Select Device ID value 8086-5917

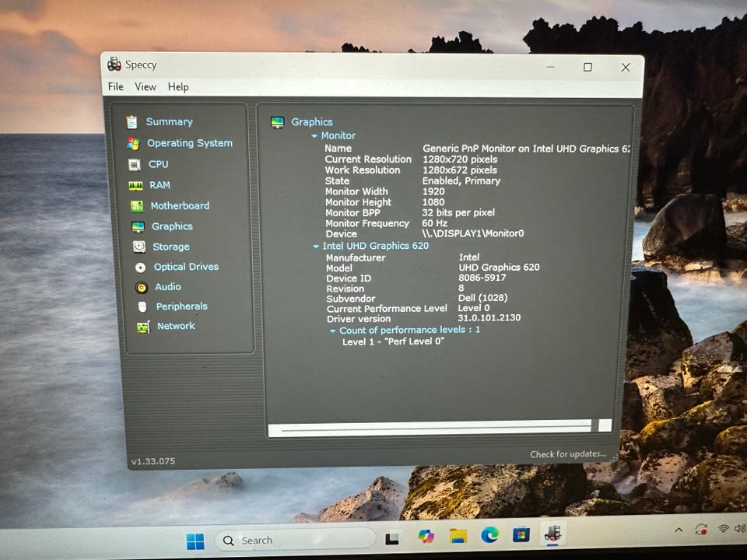tap(482, 278)
